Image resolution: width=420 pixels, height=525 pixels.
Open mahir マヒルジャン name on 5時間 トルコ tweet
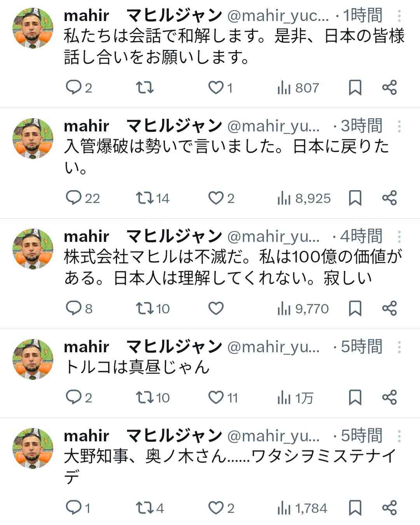(x=143, y=346)
